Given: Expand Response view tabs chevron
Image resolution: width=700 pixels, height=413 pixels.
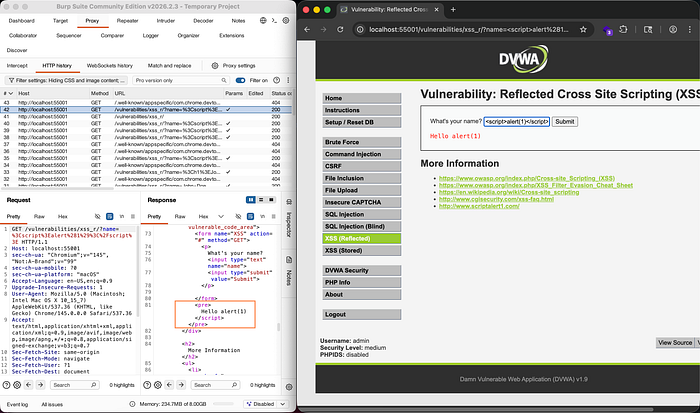Looking at the screenshot, I should pyautogui.click(x=221, y=217).
